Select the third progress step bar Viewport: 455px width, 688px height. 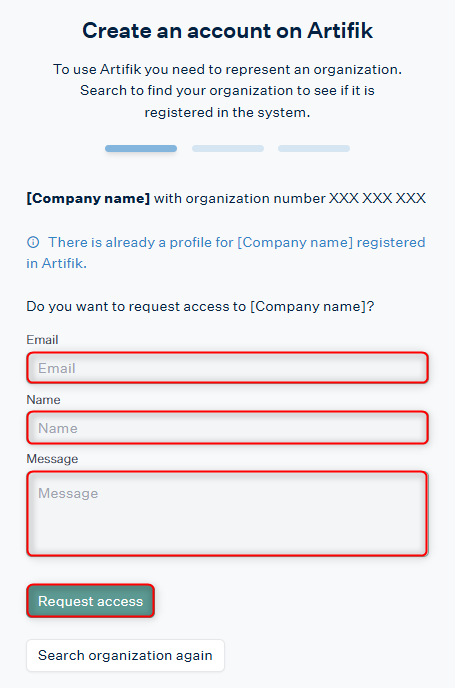tap(314, 148)
